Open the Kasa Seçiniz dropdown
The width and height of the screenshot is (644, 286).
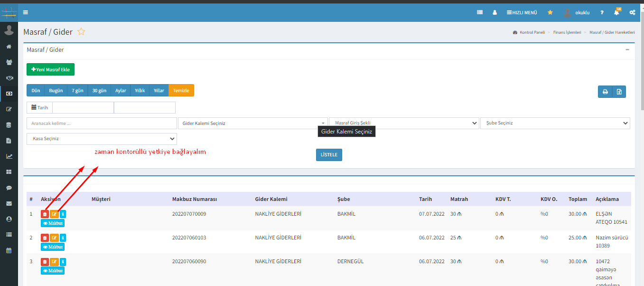click(x=102, y=139)
